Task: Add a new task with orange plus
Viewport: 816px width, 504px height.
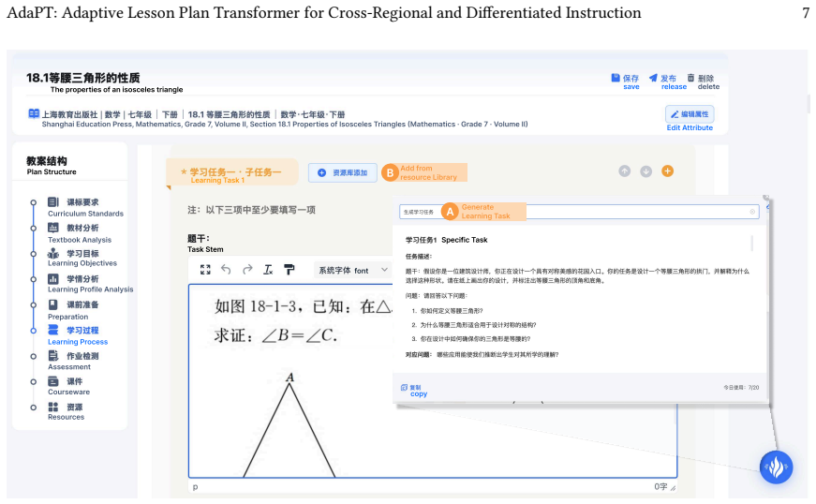Action: click(x=667, y=170)
